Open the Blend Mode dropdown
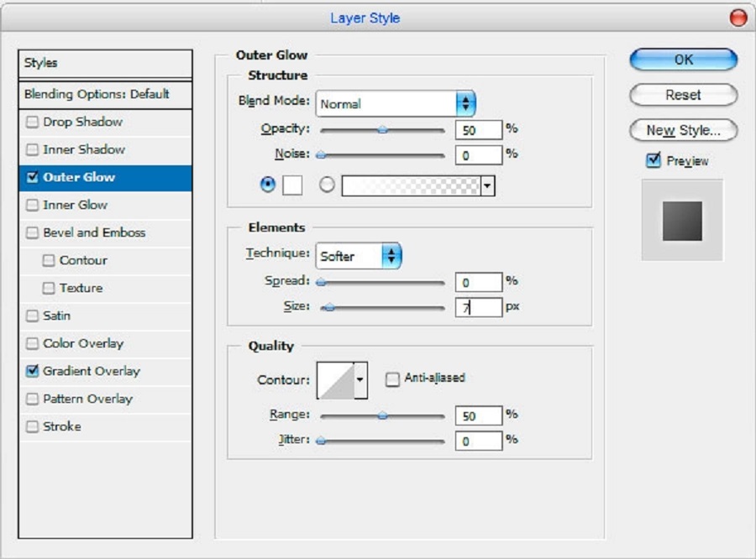 pos(396,104)
